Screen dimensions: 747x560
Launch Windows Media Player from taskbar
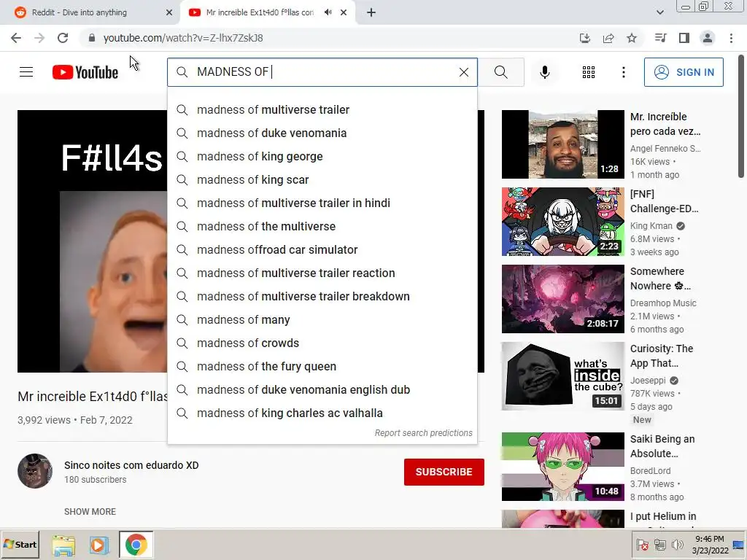[99, 545]
